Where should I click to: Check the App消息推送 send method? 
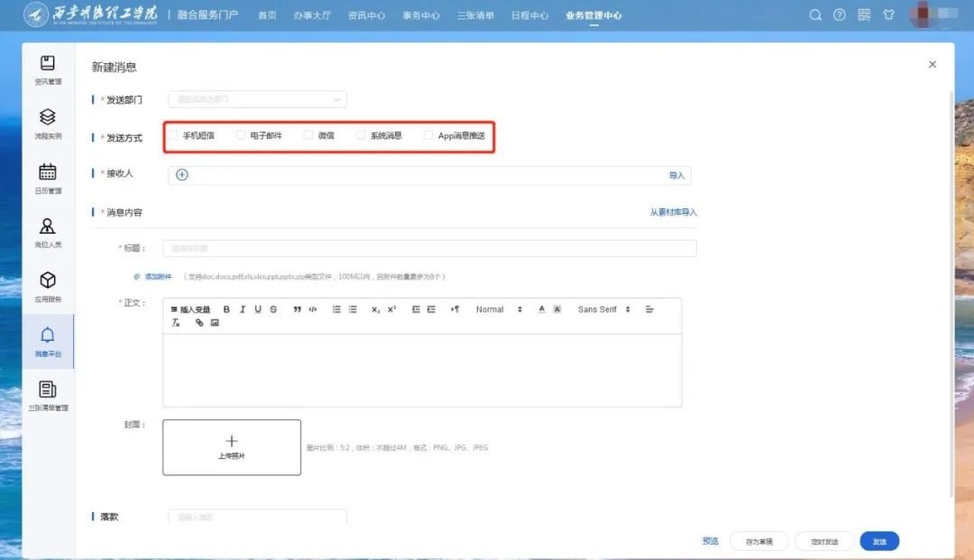(428, 135)
